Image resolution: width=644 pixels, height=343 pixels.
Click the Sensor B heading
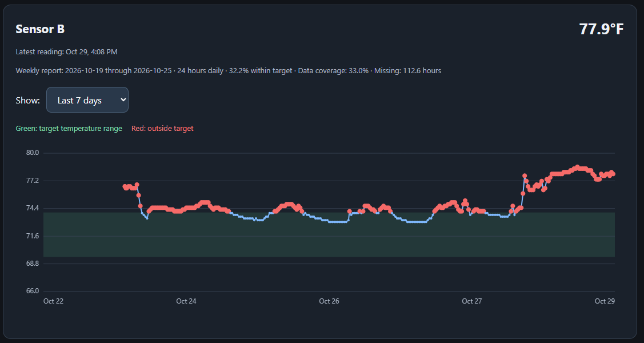tap(40, 29)
